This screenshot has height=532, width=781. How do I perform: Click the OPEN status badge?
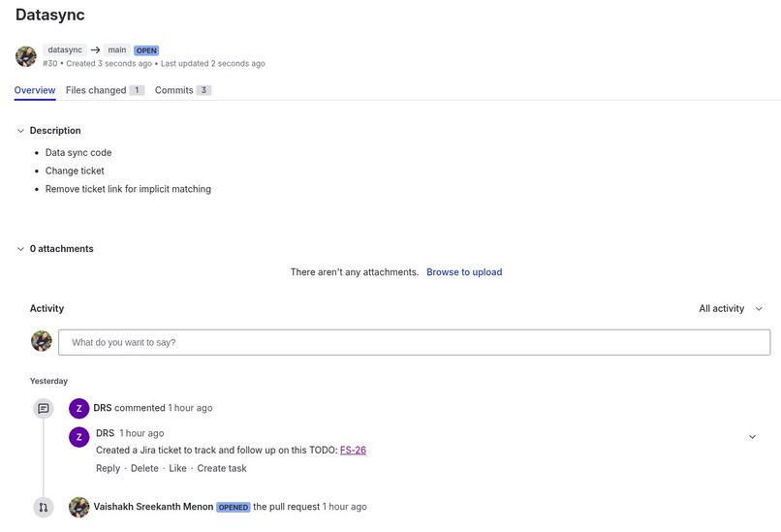click(146, 50)
